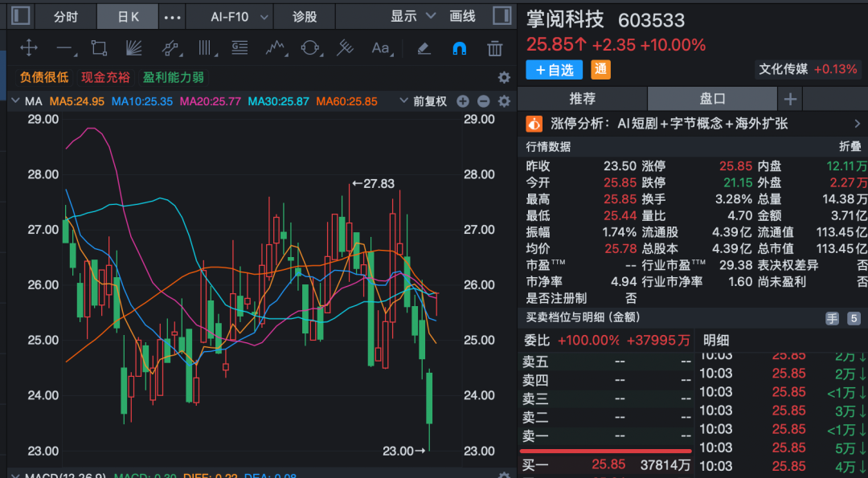Click stock code 603533
Screen dimensions: 868x478
[x=652, y=20]
